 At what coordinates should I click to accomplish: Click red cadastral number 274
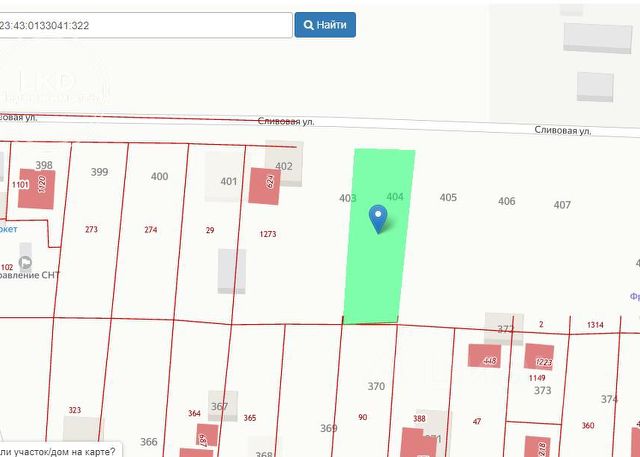151,230
